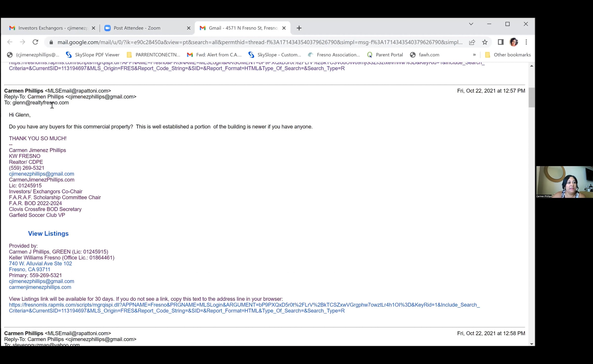Viewport: 593px width, 364px height.
Task: Show hidden bookmarks overflow chevron
Action: (x=474, y=55)
